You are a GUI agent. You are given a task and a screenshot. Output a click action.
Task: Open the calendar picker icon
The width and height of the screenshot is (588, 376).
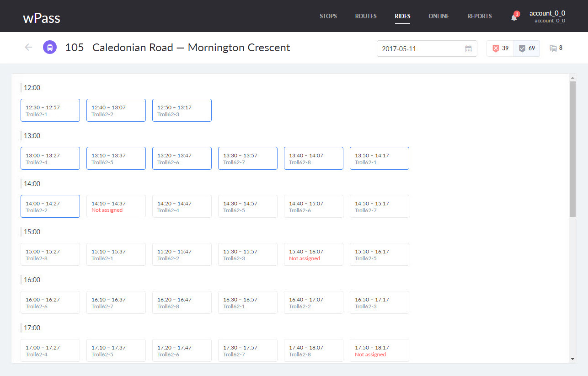point(468,48)
